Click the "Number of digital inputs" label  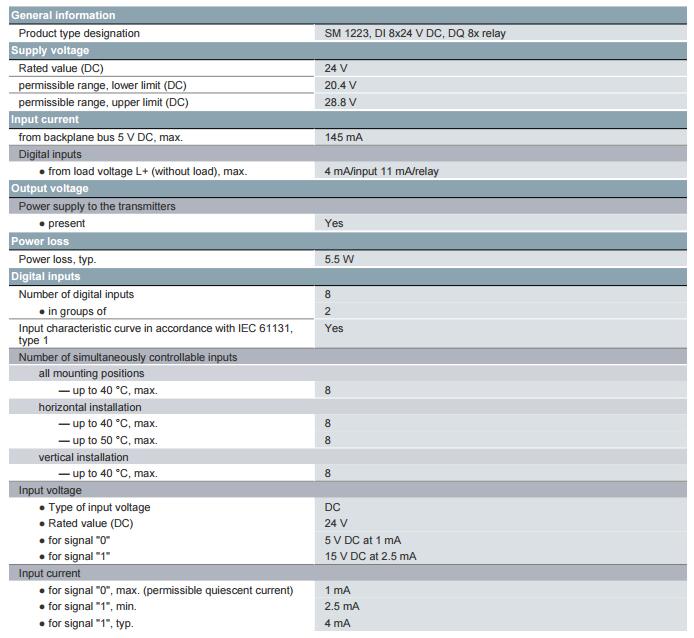tap(76, 294)
